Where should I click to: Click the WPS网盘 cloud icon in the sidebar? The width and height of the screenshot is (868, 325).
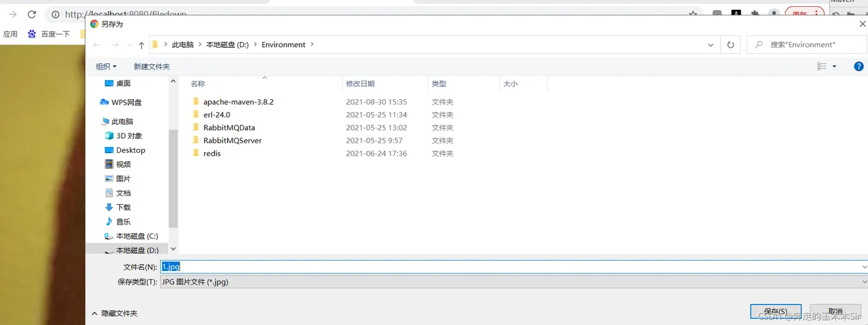coord(104,102)
